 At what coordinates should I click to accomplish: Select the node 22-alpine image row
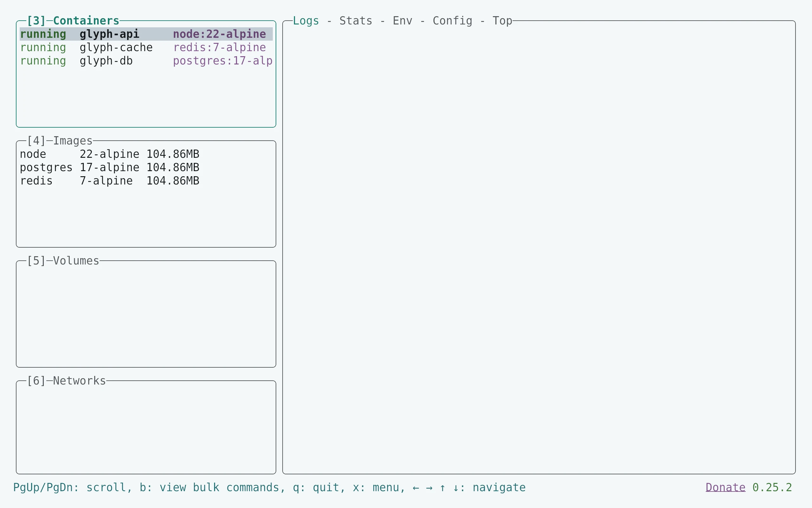coord(146,154)
